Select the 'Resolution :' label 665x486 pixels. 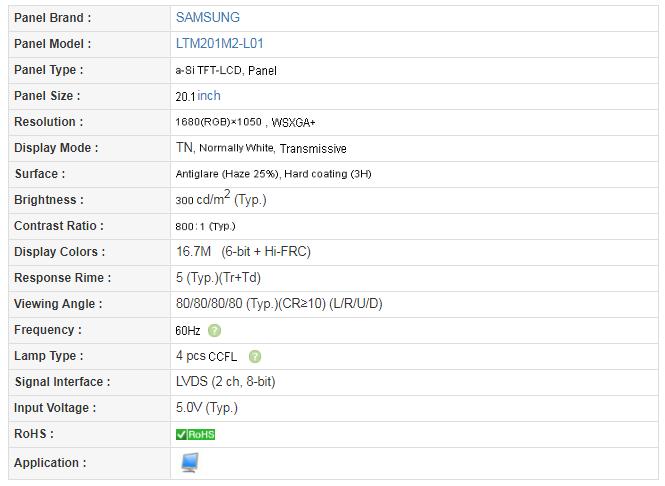click(49, 122)
